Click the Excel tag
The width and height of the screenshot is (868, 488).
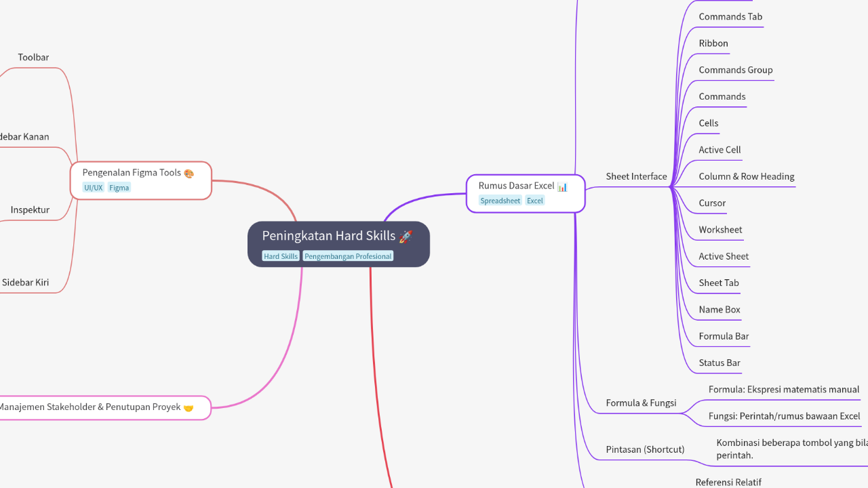coord(535,201)
